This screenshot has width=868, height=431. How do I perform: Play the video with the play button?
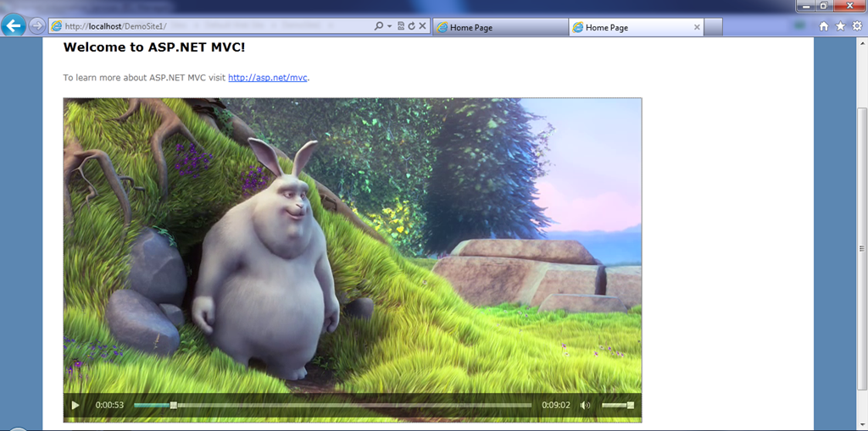click(x=75, y=405)
